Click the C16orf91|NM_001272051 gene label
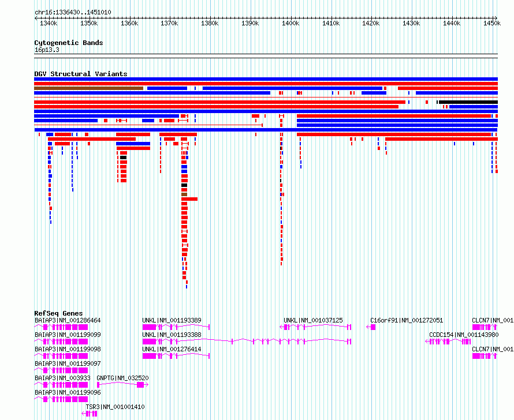This screenshot has height=420, width=514. (407, 321)
